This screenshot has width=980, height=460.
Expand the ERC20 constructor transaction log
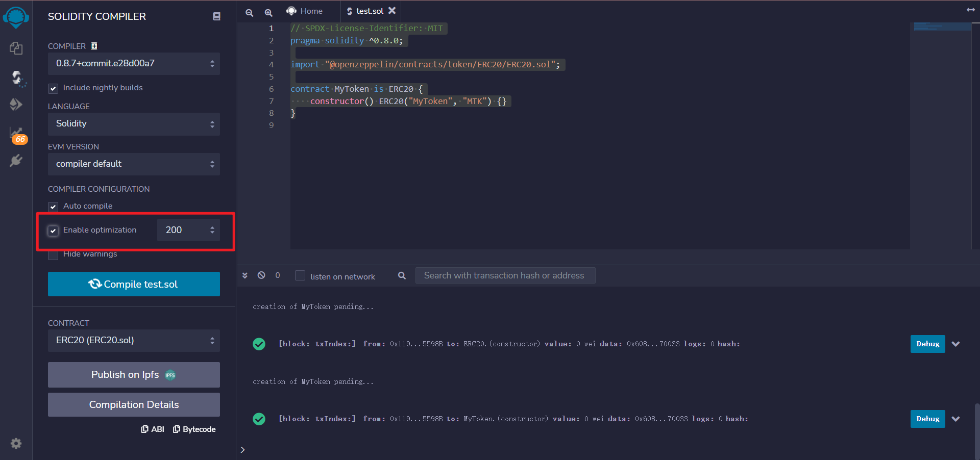click(x=956, y=344)
